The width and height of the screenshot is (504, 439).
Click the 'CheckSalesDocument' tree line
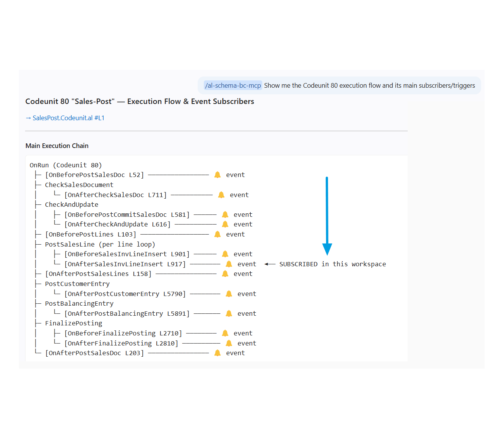(79, 185)
